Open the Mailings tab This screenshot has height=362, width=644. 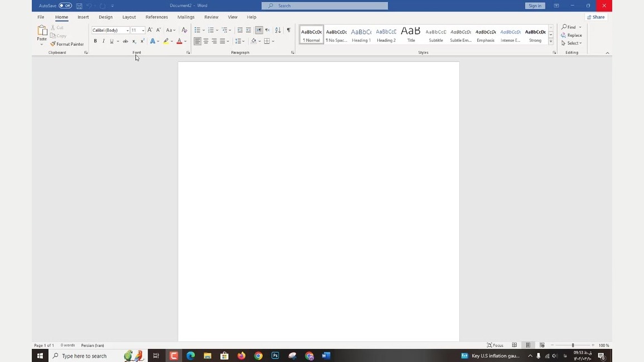point(186,17)
